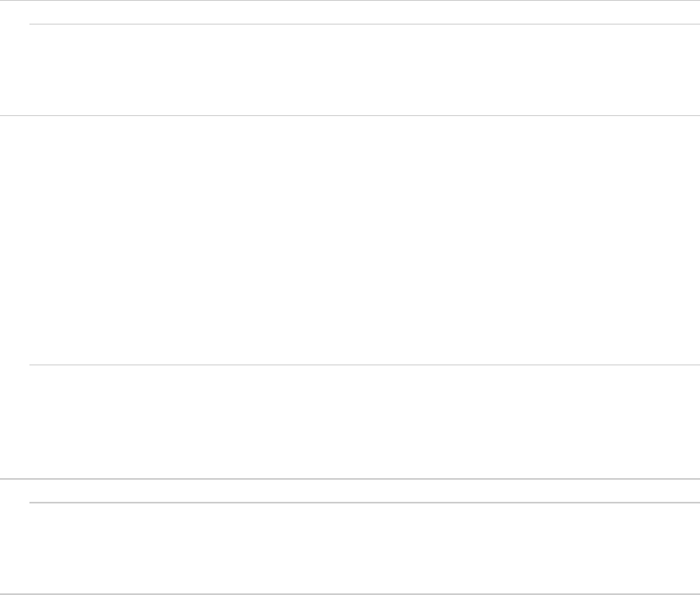The width and height of the screenshot is (700, 595).
Task: Click the empty lower part of the middle panel
Action: tap(364, 421)
